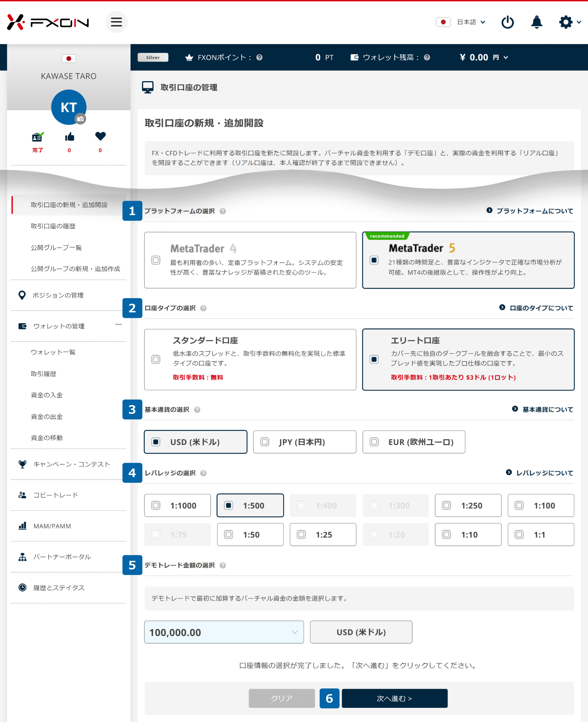Click レバレッジの選択 help icon
This screenshot has width=588, height=722.
(x=203, y=473)
